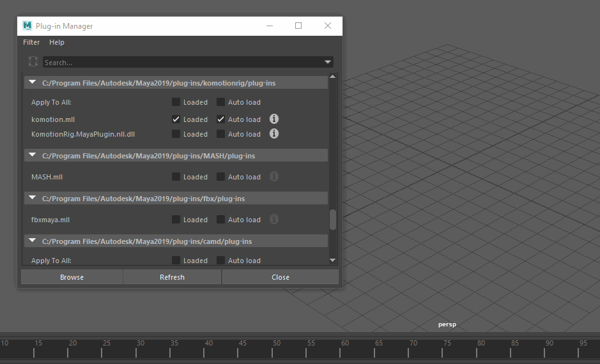The height and width of the screenshot is (364, 600).
Task: Click the persp camera label in viewport
Action: point(447,324)
